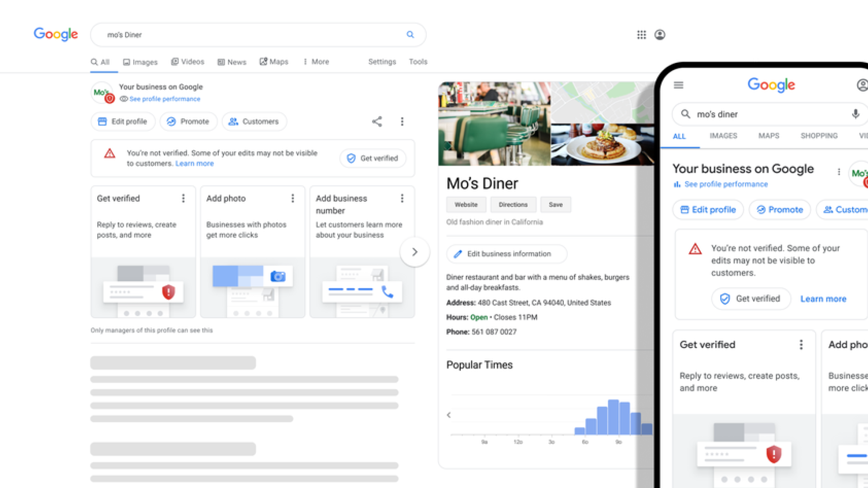Viewport: 868px width, 488px height.
Task: Click the phone icon in business number card
Action: pos(387,292)
